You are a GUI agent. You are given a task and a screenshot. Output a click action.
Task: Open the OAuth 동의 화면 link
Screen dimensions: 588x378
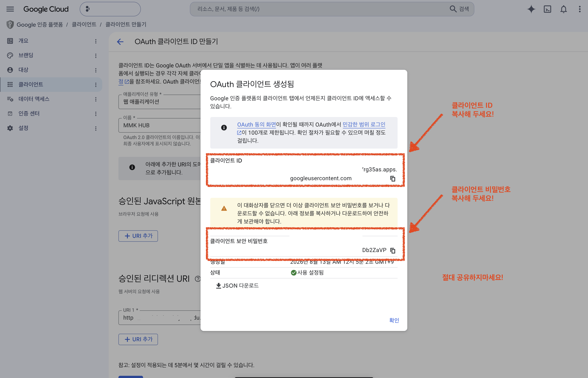click(x=257, y=125)
